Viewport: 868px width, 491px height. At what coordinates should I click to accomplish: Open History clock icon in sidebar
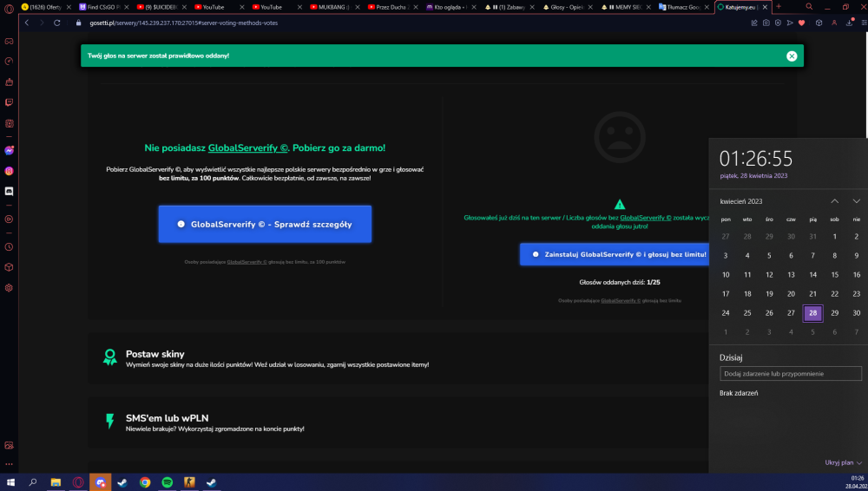point(9,247)
